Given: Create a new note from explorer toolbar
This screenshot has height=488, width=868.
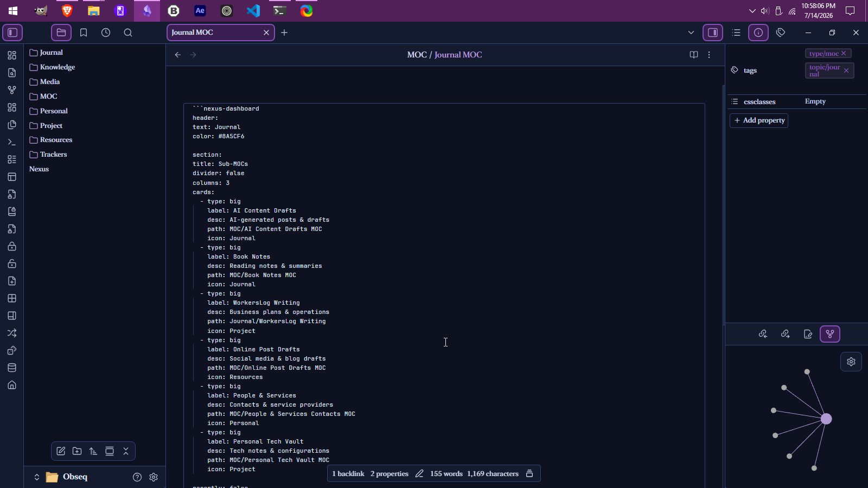Looking at the screenshot, I should [x=61, y=451].
